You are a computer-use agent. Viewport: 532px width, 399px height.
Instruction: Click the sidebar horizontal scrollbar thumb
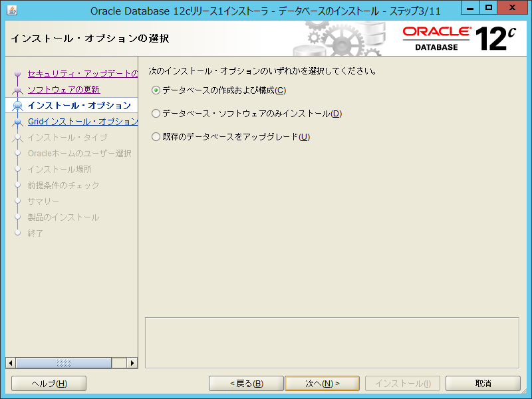pos(64,363)
